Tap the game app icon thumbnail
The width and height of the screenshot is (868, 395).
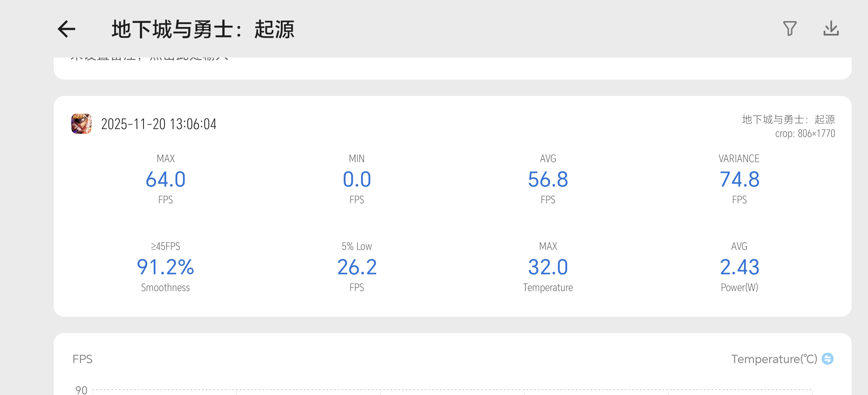(x=81, y=124)
